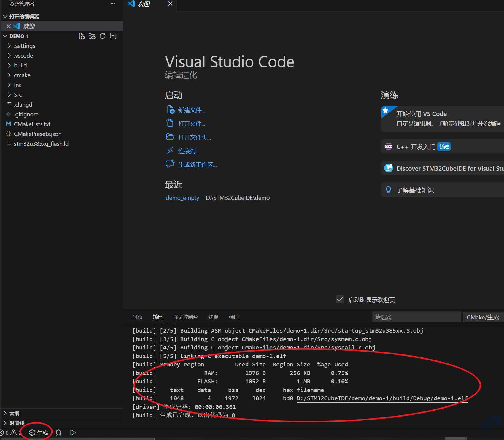Image resolution: width=504 pixels, height=440 pixels.
Task: Click the 生成 build gear button
Action: (39, 433)
